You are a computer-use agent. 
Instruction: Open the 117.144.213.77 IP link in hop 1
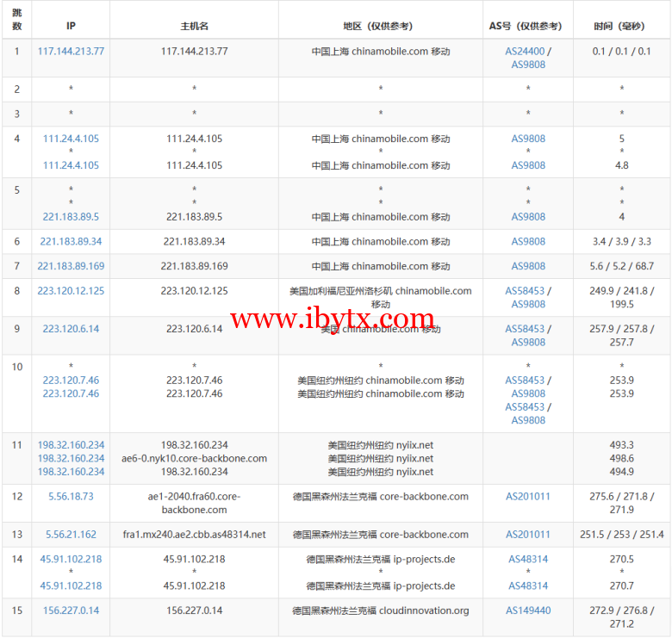point(71,52)
